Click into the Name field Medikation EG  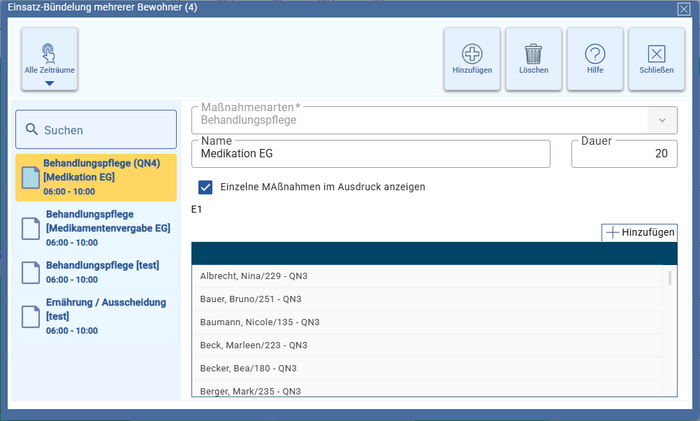pyautogui.click(x=370, y=154)
